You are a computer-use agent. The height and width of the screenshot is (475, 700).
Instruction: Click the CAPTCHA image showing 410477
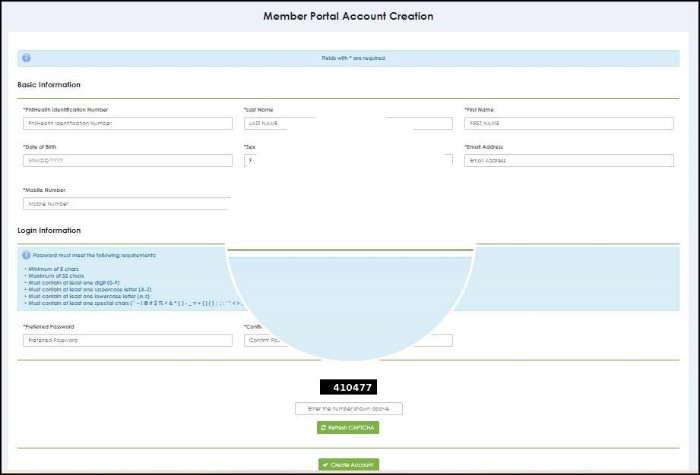348,387
